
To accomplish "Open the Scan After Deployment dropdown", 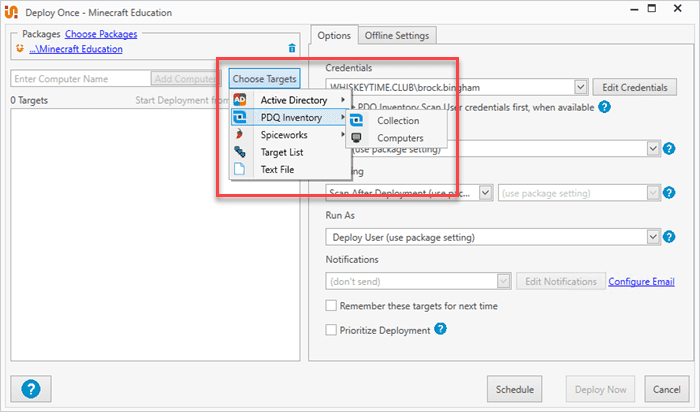I will 485,193.
